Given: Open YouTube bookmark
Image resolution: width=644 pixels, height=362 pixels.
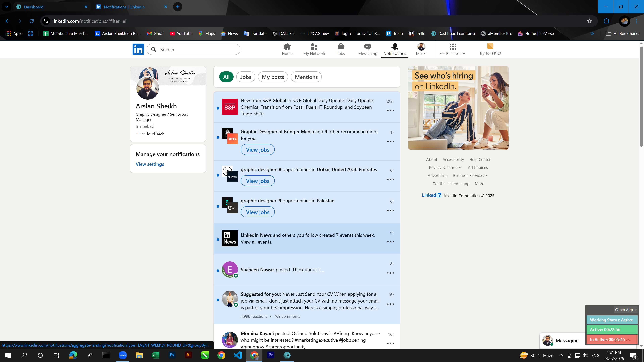Looking at the screenshot, I should click(x=181, y=34).
